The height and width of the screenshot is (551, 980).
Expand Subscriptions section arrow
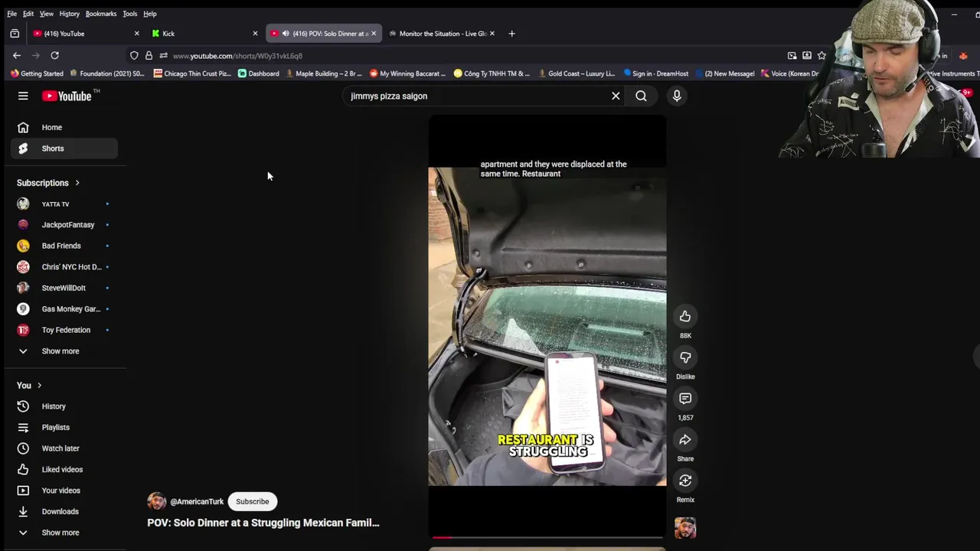[77, 183]
